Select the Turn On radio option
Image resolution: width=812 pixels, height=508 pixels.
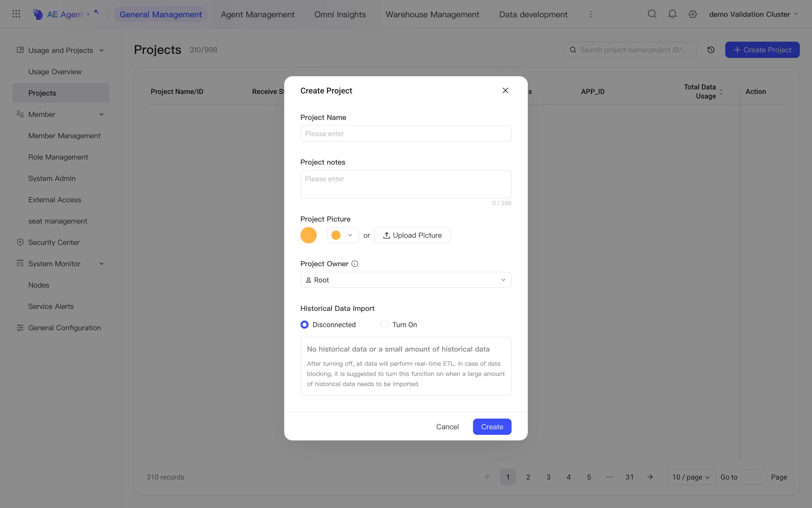pyautogui.click(x=384, y=325)
